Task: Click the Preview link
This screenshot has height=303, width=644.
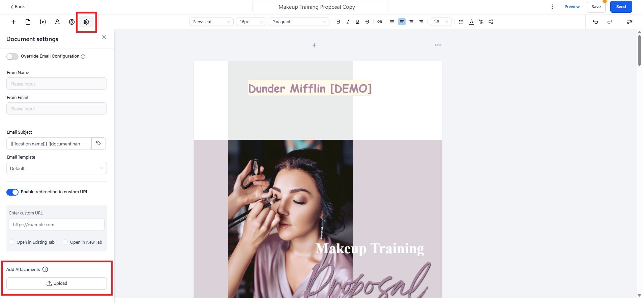Action: point(572,7)
